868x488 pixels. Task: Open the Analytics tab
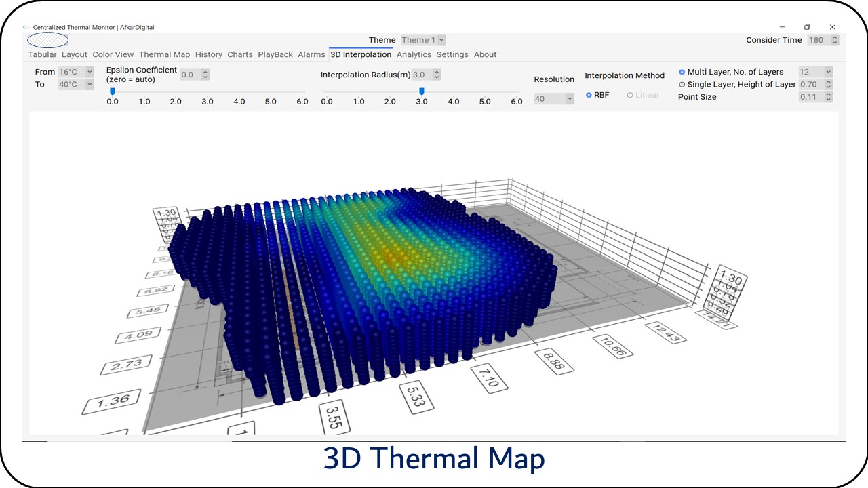pyautogui.click(x=414, y=54)
